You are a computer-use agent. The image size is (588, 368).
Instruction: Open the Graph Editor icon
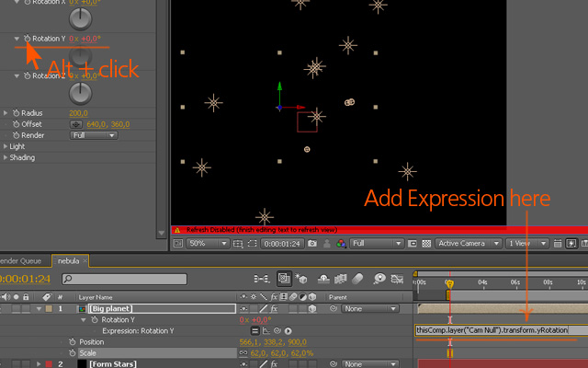[397, 279]
